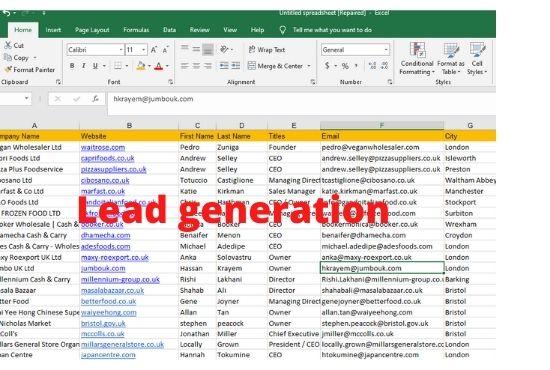
Task: Click the Increase Indent icon
Action: [x=236, y=66]
